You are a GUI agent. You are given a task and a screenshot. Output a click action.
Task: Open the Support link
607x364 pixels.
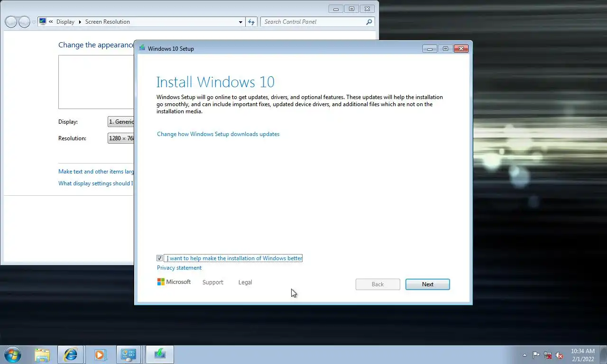212,282
